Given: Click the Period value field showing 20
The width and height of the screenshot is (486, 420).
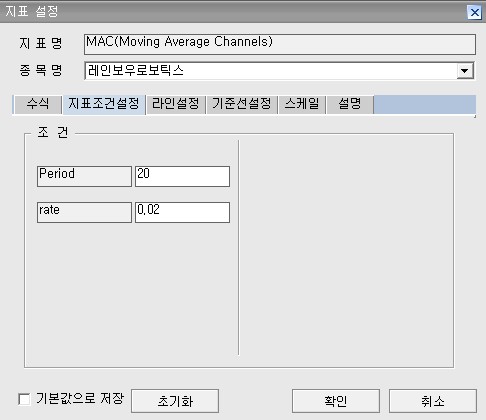Looking at the screenshot, I should pyautogui.click(x=182, y=176).
